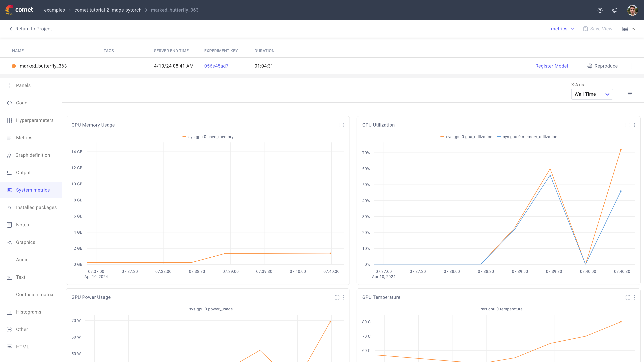Screen dimensions: 644x362
Task: Open the GPU Memory Usage chart options menu
Action: click(x=344, y=125)
